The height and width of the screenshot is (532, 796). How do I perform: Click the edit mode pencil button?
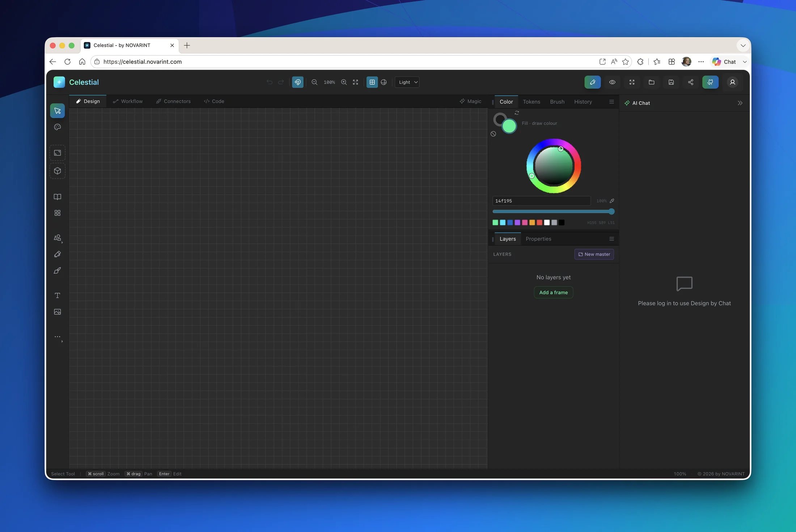point(593,82)
